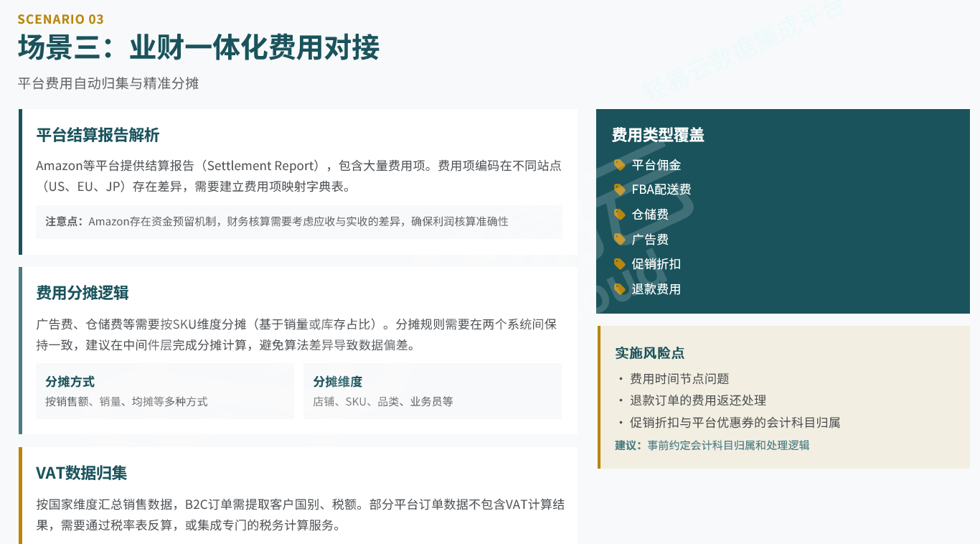Click the 实施风险点 heading
The image size is (980, 544).
point(650,353)
